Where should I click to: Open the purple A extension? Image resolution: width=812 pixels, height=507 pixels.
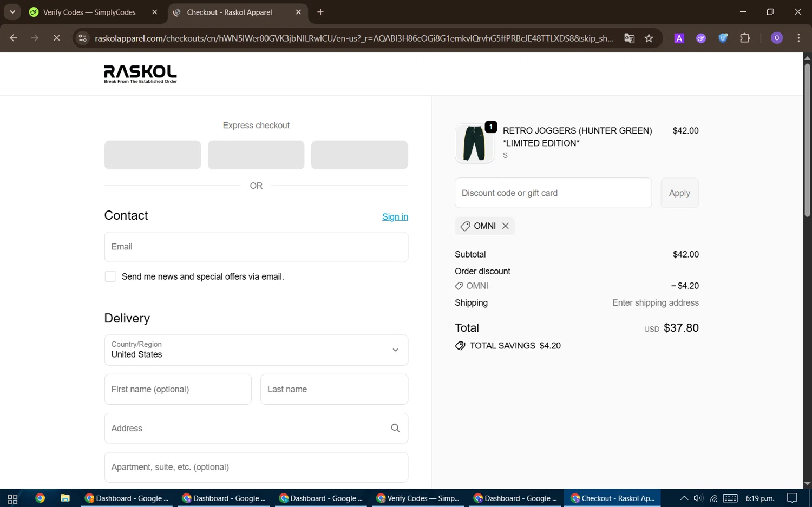click(x=679, y=38)
